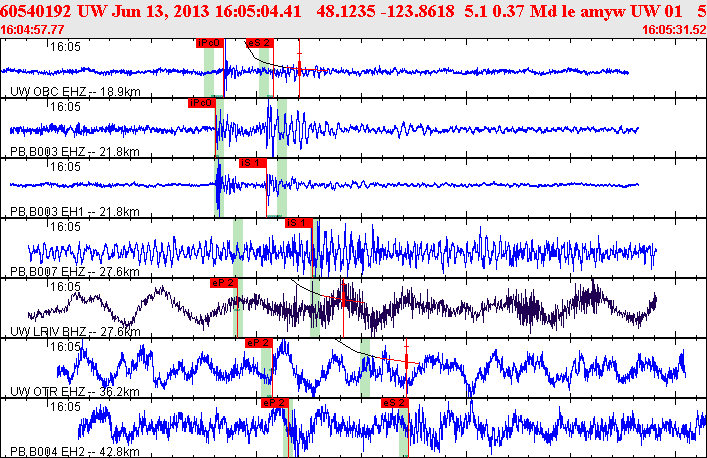Click the end time 16:05:31.52 label
This screenshot has width=707, height=458.
click(x=671, y=30)
